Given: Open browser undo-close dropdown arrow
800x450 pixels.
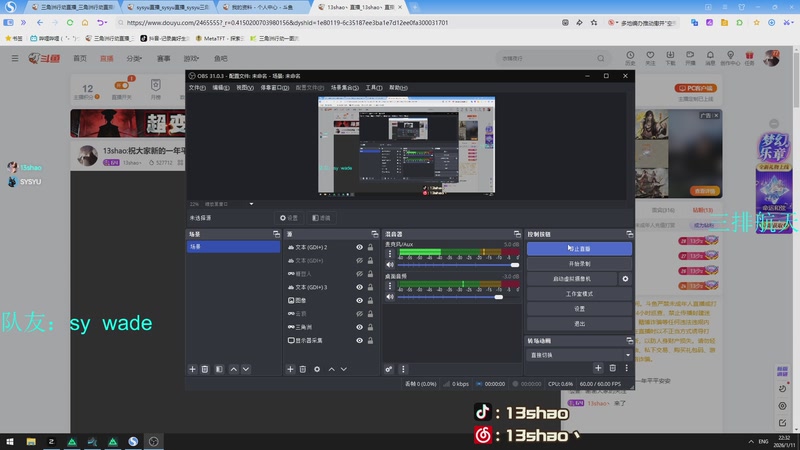Looking at the screenshot, I should point(107,23).
